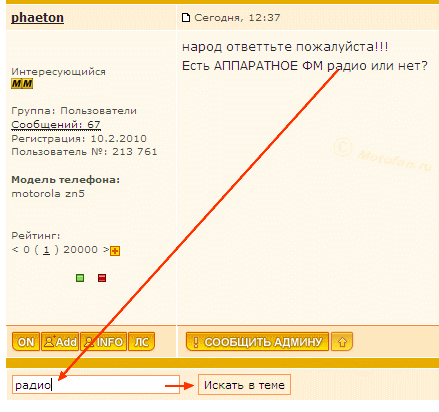Click the less-than rating decrease arrow
439x412 pixels.
click(x=15, y=250)
